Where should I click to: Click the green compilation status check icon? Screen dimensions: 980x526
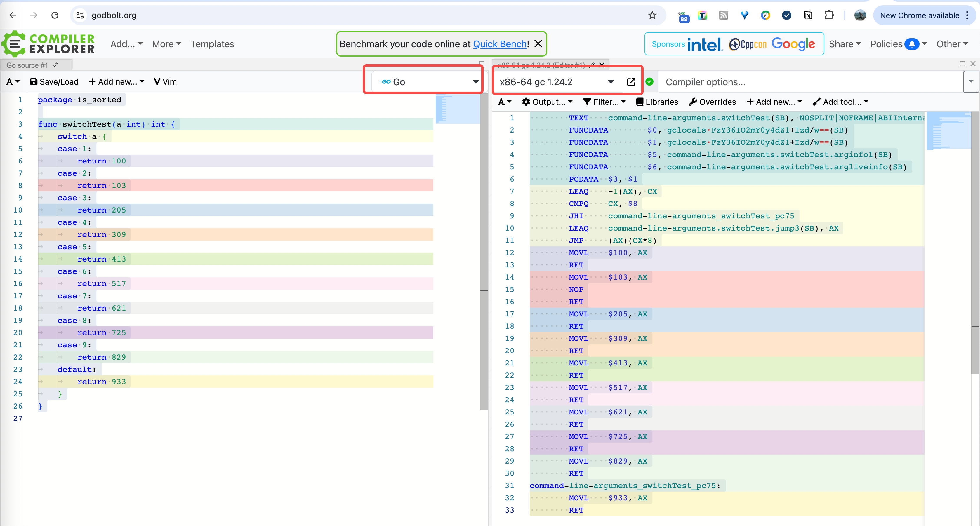point(650,82)
